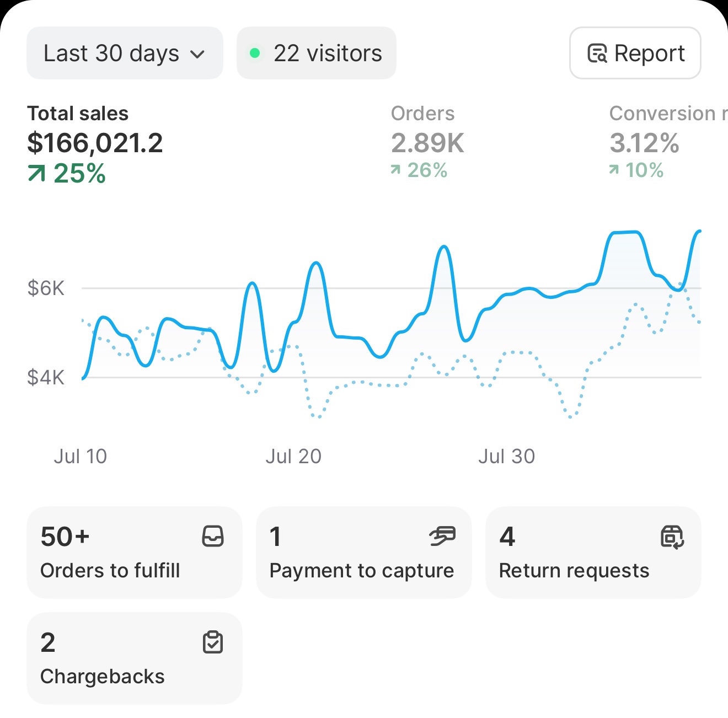Open the Chargebacks card
The width and height of the screenshot is (728, 718).
tap(135, 658)
